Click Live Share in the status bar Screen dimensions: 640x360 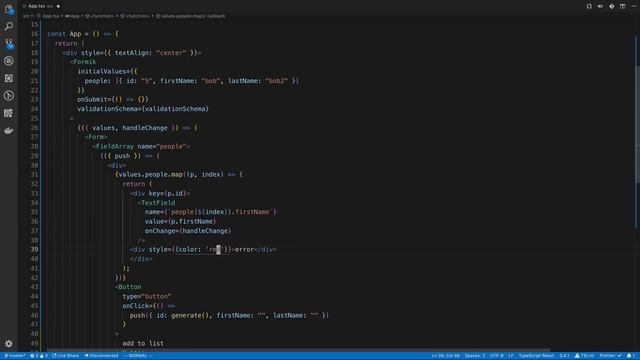click(65, 356)
